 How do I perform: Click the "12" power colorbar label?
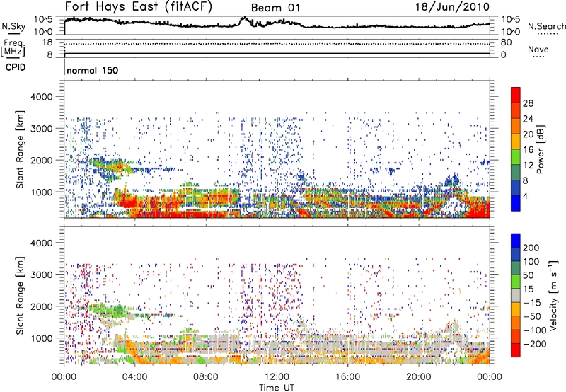[528, 166]
